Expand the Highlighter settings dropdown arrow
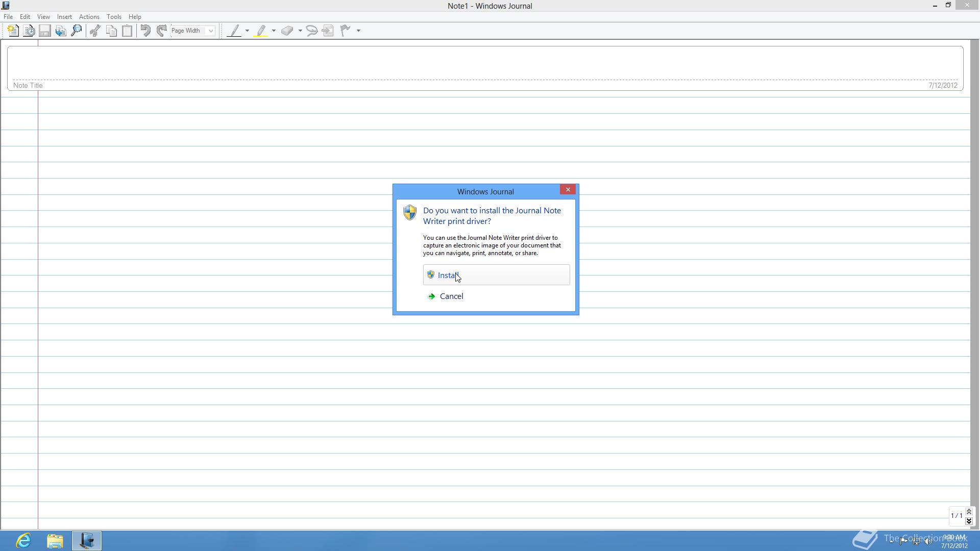 point(274,31)
